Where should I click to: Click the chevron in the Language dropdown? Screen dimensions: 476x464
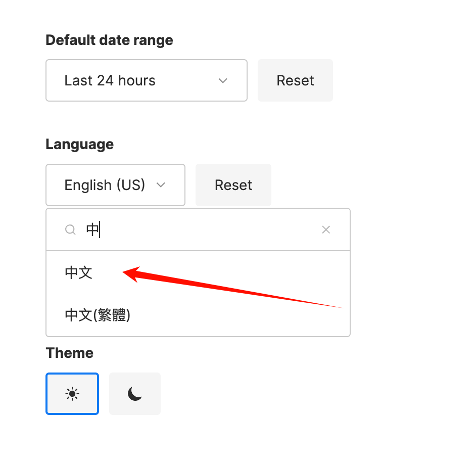[161, 185]
